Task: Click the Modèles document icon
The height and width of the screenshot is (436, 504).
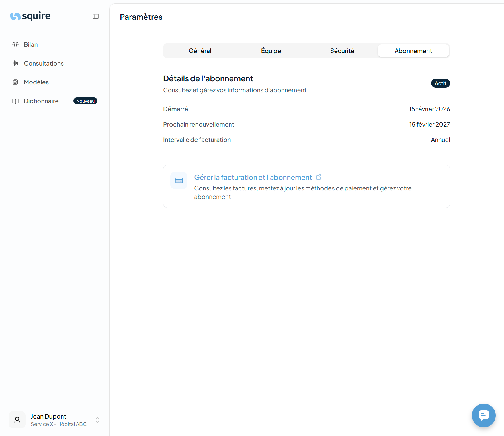Action: (x=15, y=82)
